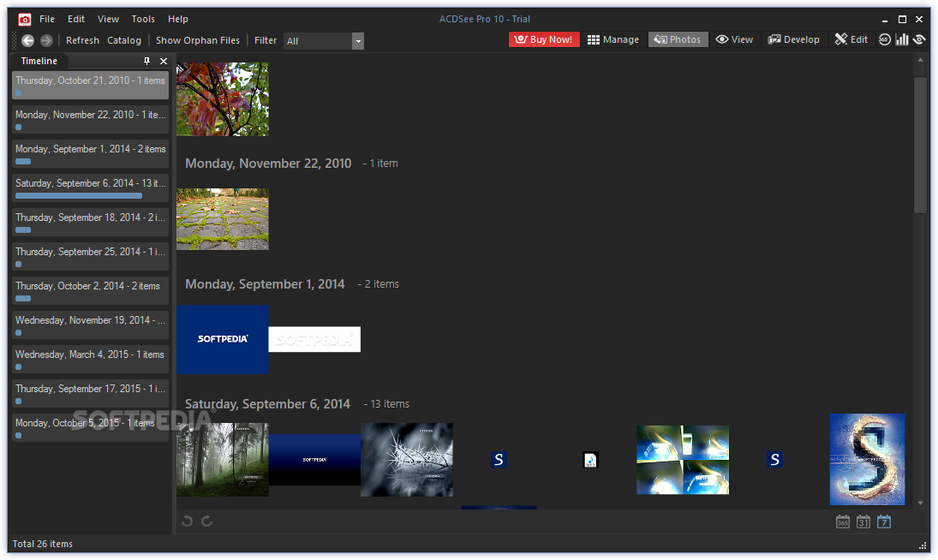Rotate right using the clockwise arrow
The height and width of the screenshot is (560, 938).
207,521
